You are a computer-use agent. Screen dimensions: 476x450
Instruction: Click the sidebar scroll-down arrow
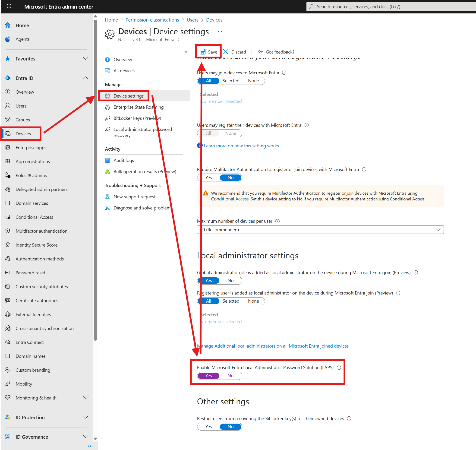(x=95, y=439)
